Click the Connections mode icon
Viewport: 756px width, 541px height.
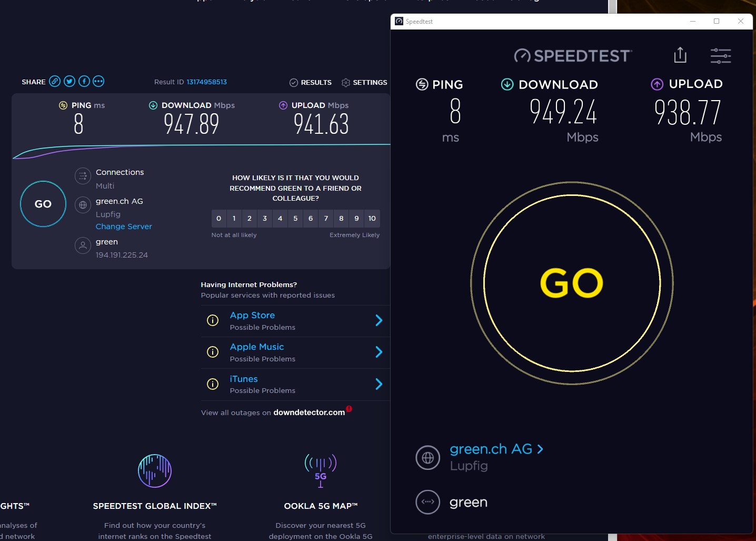tap(83, 176)
